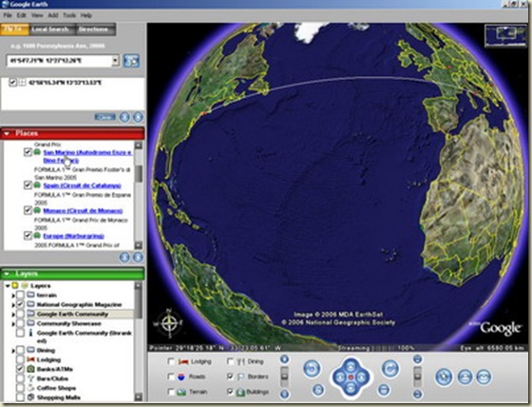Click the email button in navigation panel
532x407 pixels.
coord(484,378)
